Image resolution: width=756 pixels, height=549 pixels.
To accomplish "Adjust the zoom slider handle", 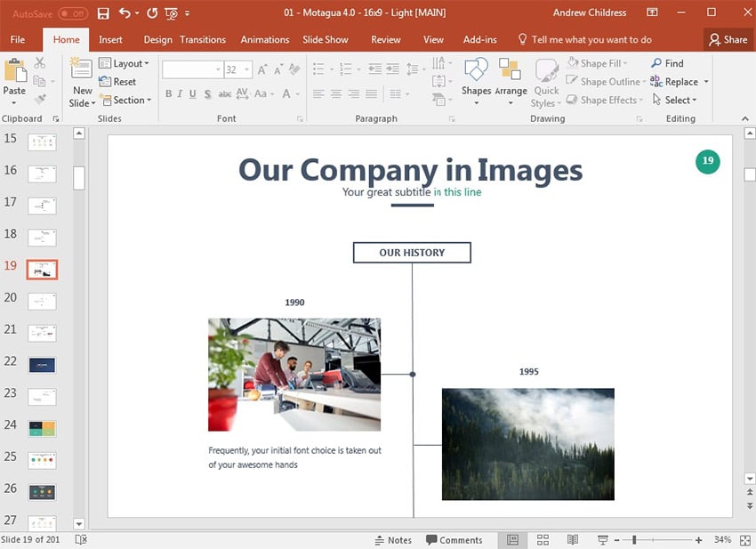I will point(634,540).
